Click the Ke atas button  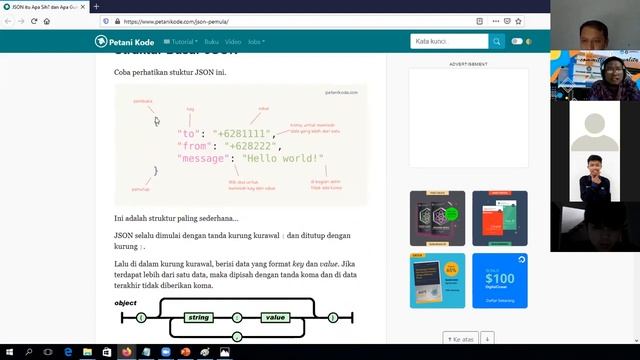click(460, 339)
